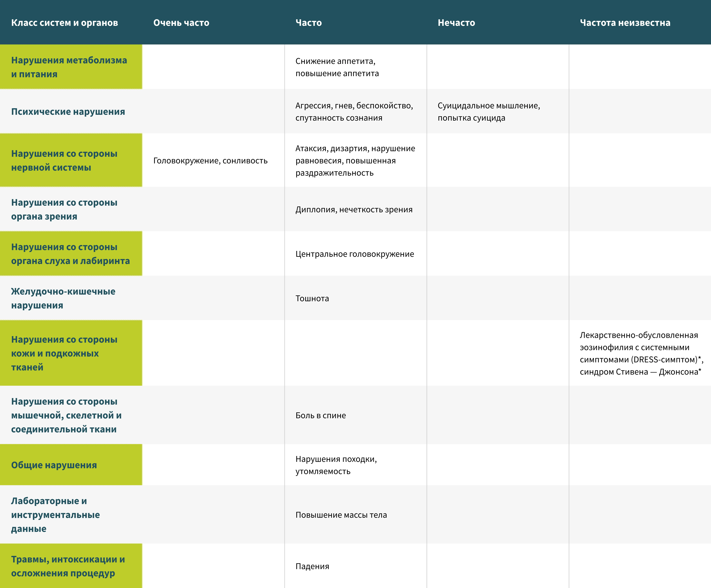Click the 'Тошнота' cell
711x588 pixels.
tap(312, 298)
